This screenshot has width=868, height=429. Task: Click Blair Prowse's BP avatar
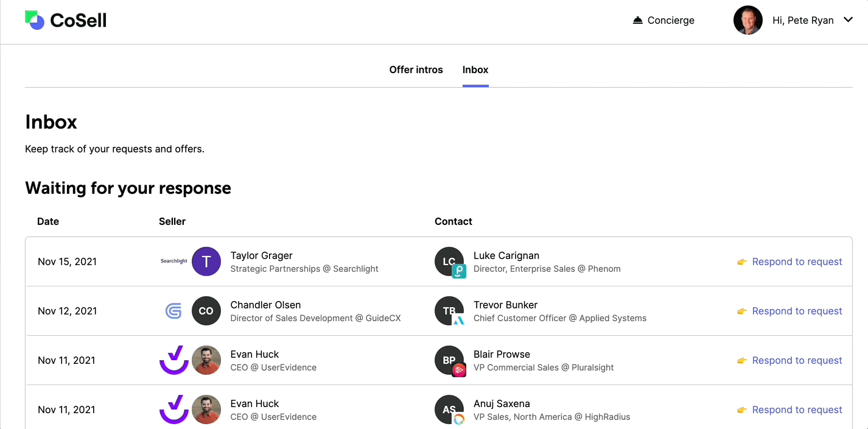point(449,360)
